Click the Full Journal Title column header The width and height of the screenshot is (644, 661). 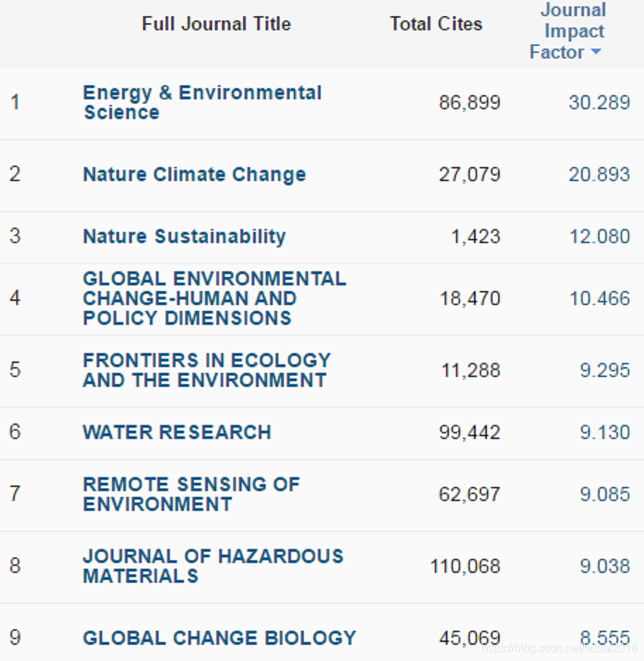pos(216,24)
